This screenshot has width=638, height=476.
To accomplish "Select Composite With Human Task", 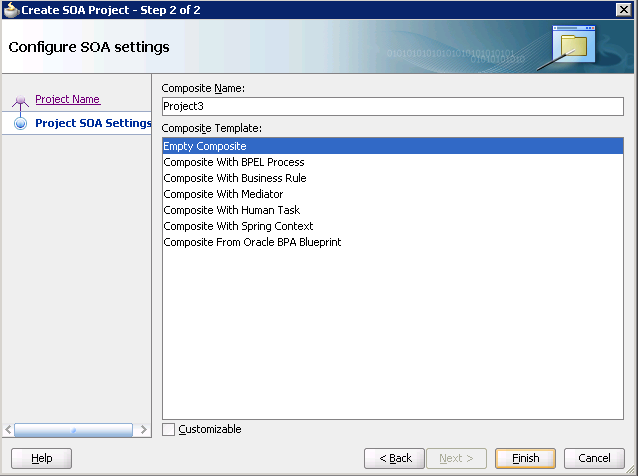I will 393,210.
